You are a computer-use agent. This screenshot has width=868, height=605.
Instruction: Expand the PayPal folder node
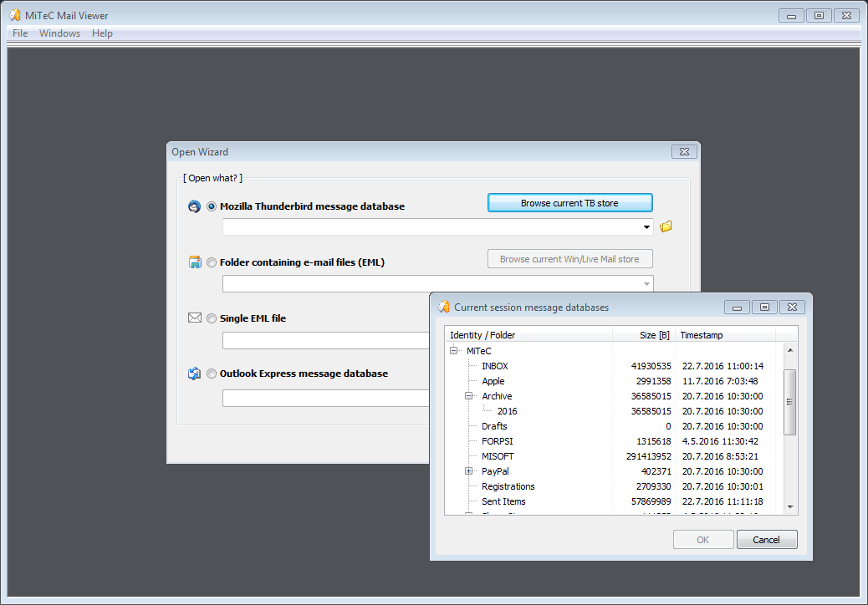469,471
